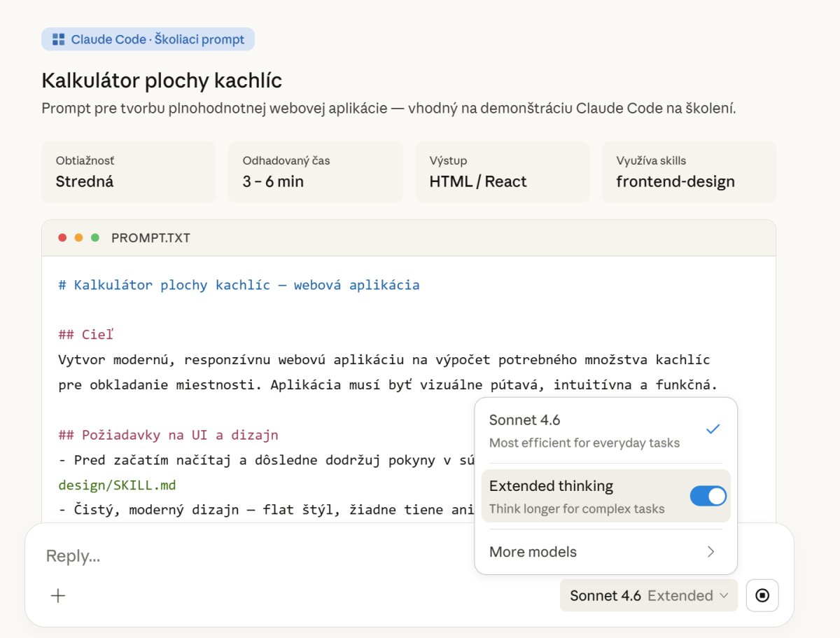Expand the More models submenu
The height and width of the screenshot is (638, 840).
[533, 552]
